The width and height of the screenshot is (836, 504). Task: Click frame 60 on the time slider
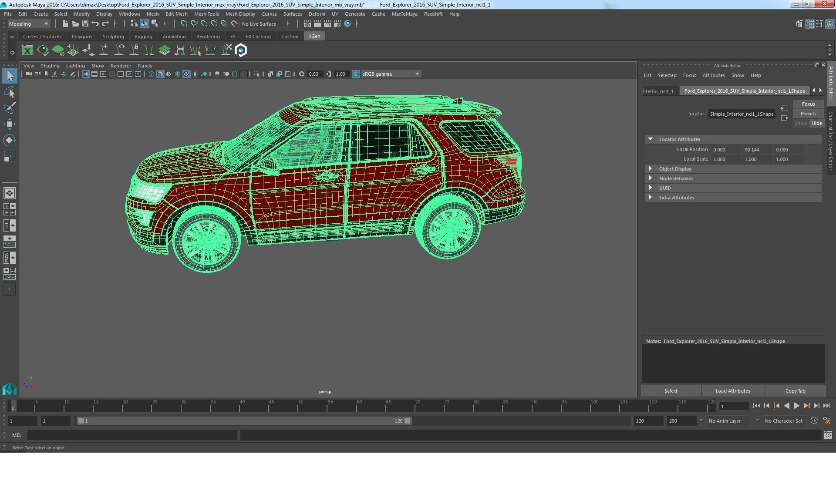pos(359,406)
